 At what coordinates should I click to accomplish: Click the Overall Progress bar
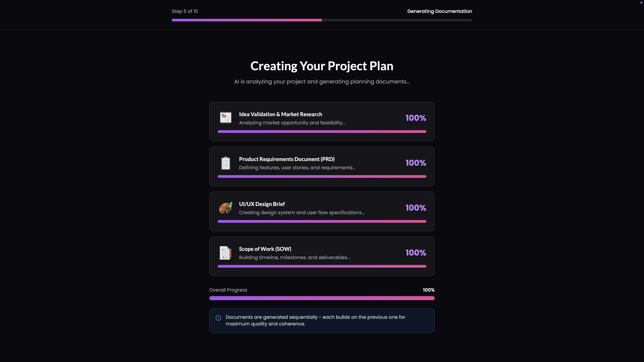point(322,298)
